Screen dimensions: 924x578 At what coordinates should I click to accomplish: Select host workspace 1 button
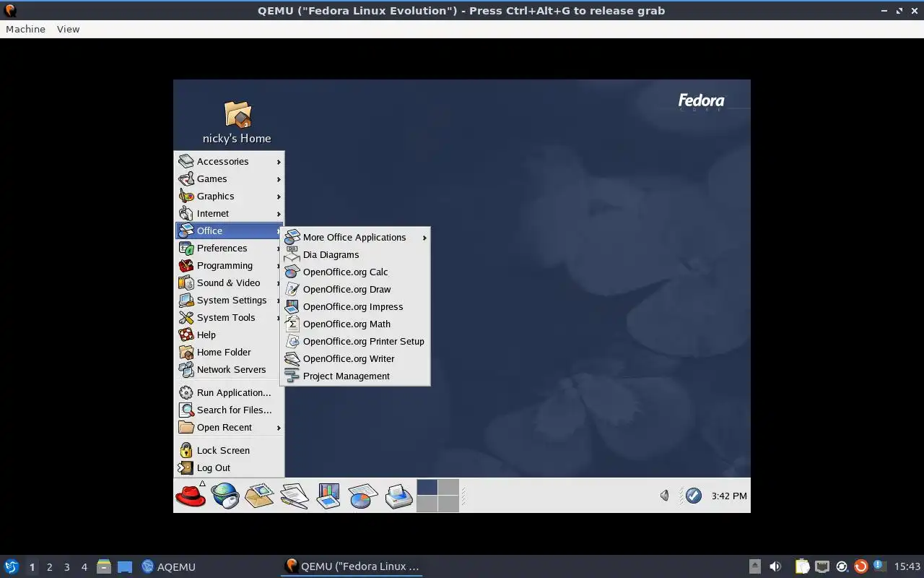pos(32,567)
